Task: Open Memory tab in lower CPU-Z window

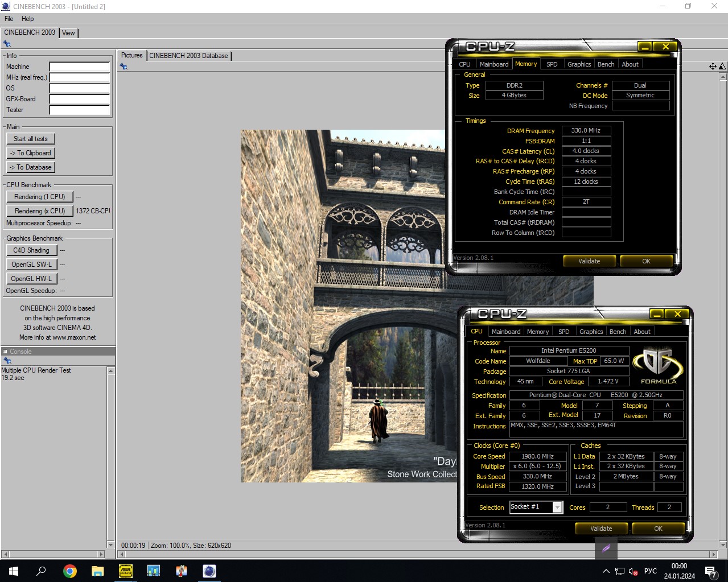Action: click(x=538, y=332)
